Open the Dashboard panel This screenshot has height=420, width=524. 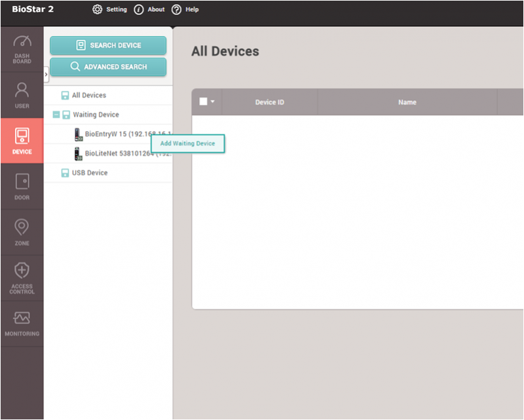(x=22, y=49)
